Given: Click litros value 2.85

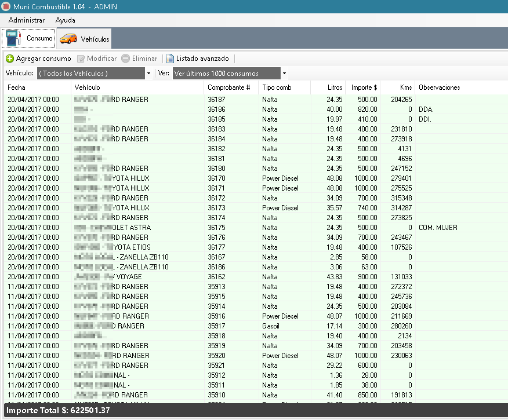Looking at the screenshot, I should pos(336,257).
